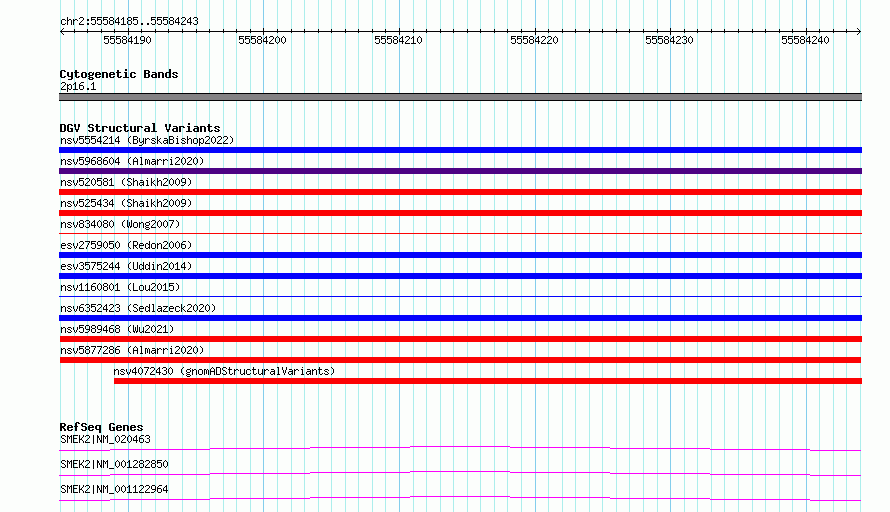
Task: Click the red bar for nsv5877286
Action: [460, 360]
